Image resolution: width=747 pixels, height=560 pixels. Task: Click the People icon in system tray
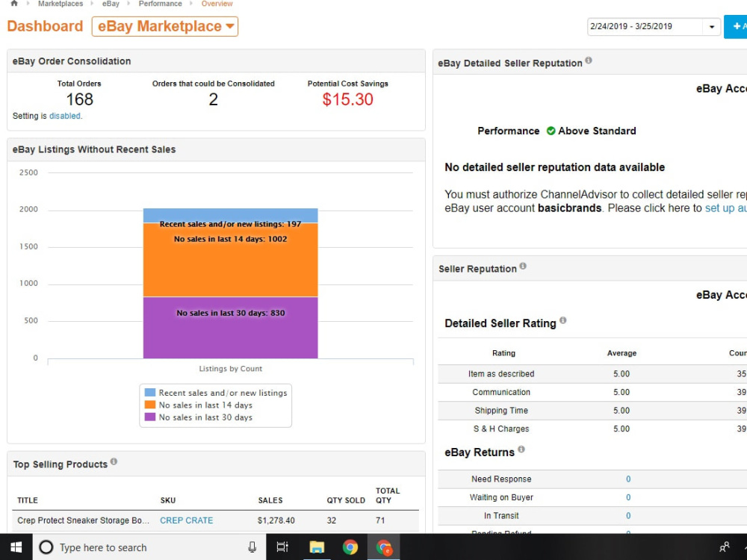724,547
